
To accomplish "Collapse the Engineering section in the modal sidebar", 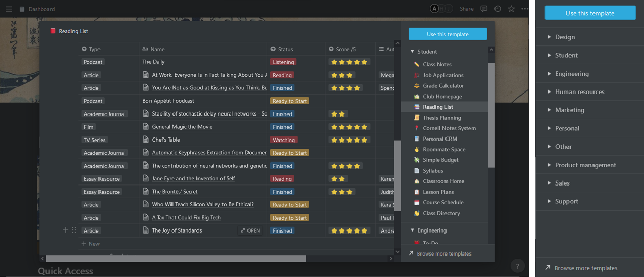I will (x=412, y=230).
